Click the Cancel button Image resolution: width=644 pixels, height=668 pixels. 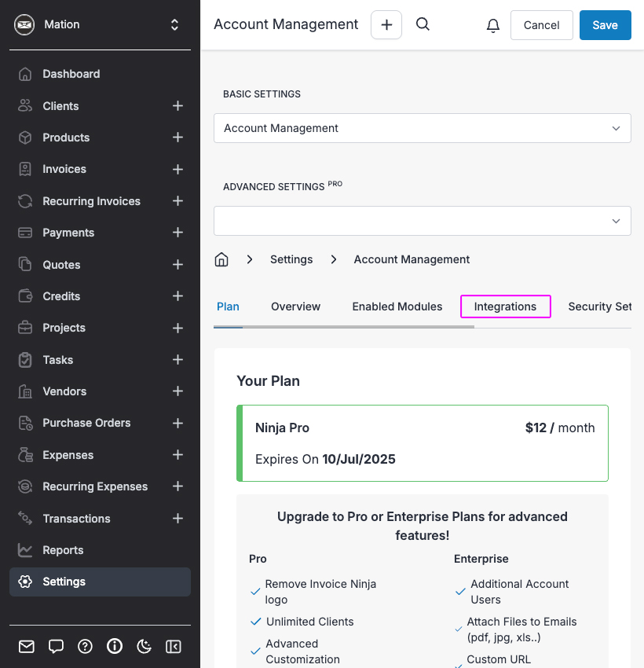coord(541,25)
